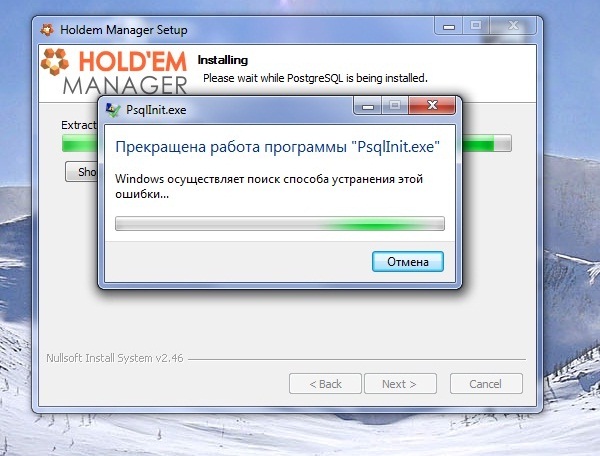Click the Setup window close X button
Image resolution: width=600 pixels, height=456 pixels.
(x=513, y=26)
